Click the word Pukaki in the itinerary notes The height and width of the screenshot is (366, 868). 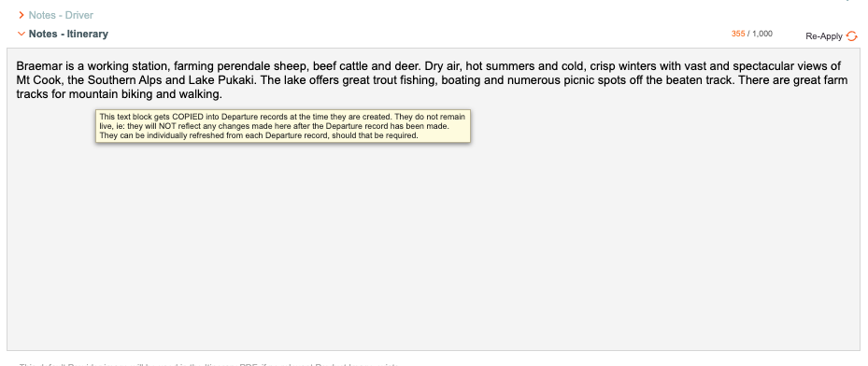tap(235, 80)
